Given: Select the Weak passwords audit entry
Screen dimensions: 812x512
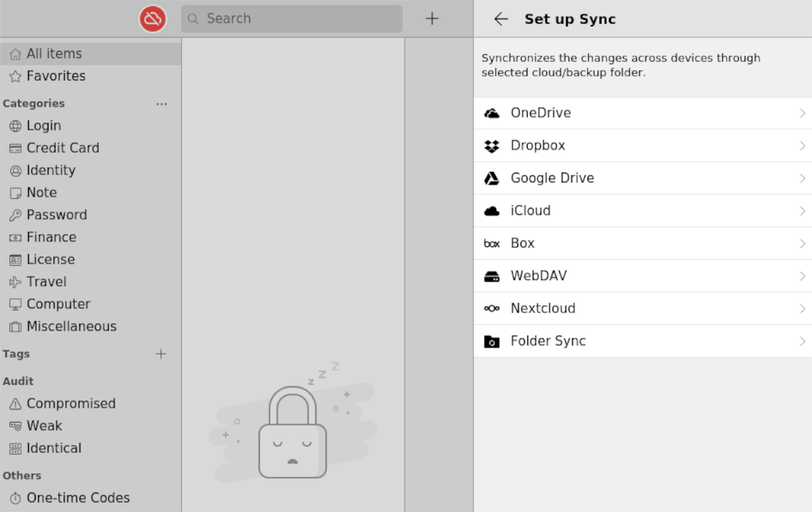Looking at the screenshot, I should [45, 425].
